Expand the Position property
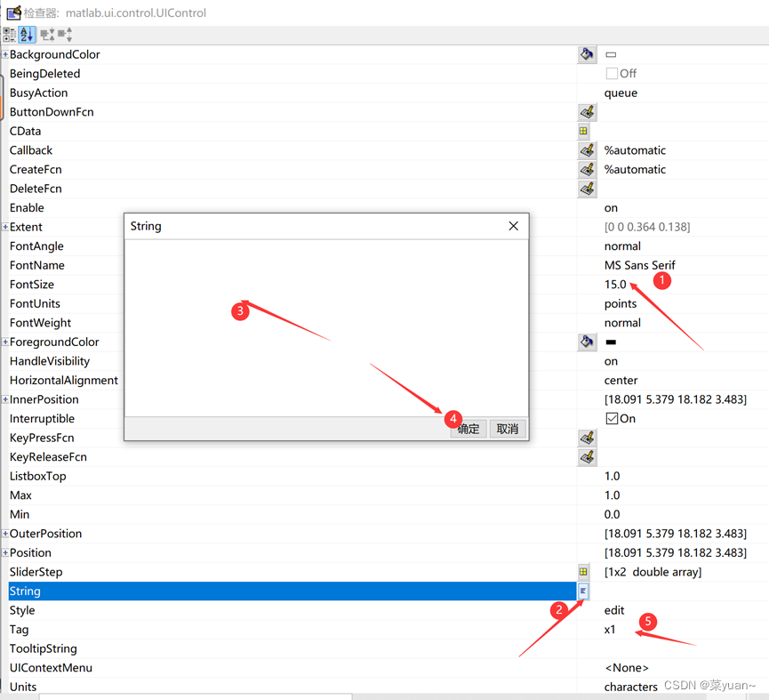Image resolution: width=769 pixels, height=700 pixels. [x=5, y=552]
